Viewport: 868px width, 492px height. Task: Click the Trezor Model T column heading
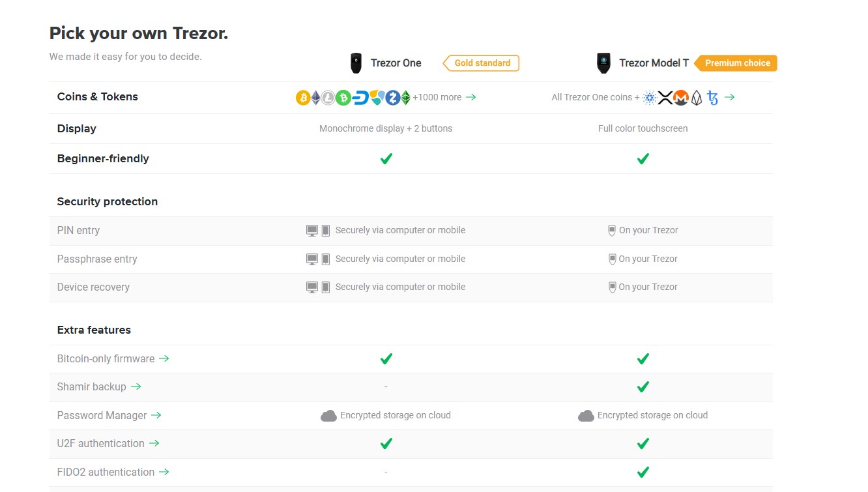click(x=654, y=63)
